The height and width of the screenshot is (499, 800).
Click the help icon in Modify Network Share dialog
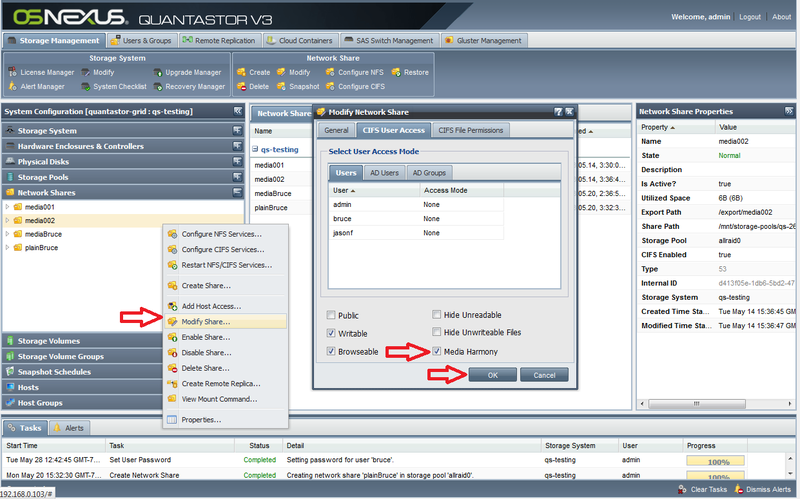coord(558,112)
